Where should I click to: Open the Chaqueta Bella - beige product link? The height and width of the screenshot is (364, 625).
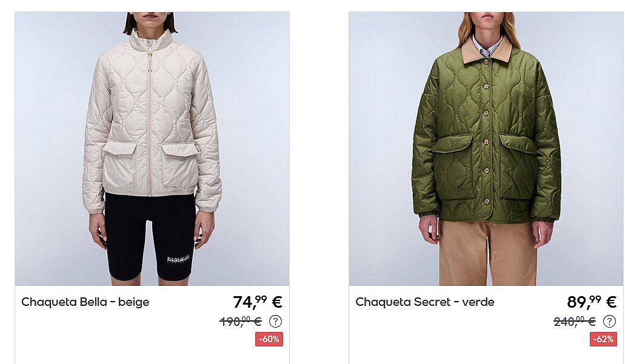click(85, 302)
